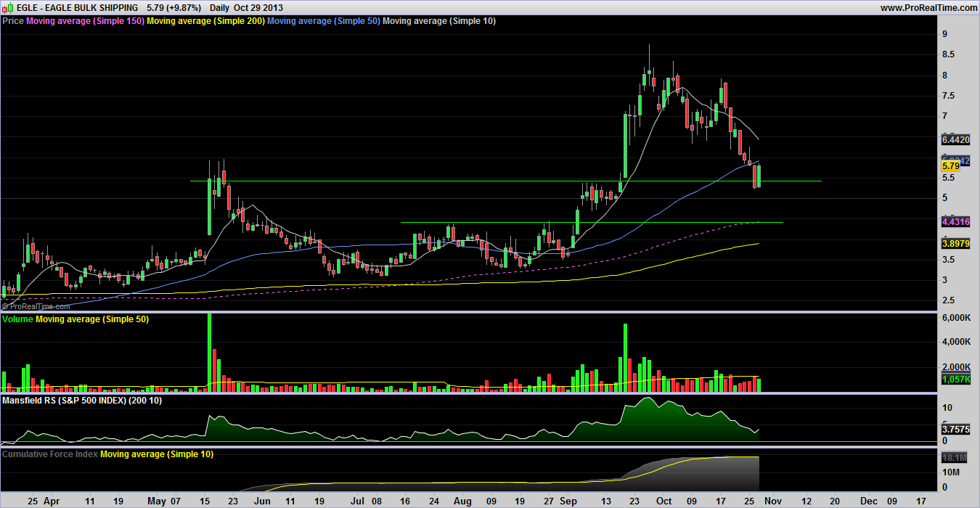Click the 3.7575 Mansfield RS value tag

click(x=955, y=429)
